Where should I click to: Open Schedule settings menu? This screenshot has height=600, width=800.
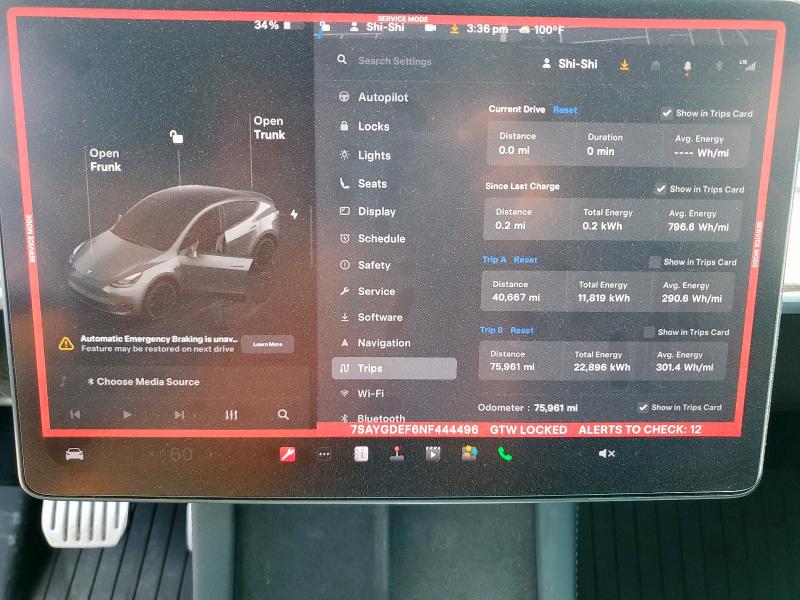[372, 238]
